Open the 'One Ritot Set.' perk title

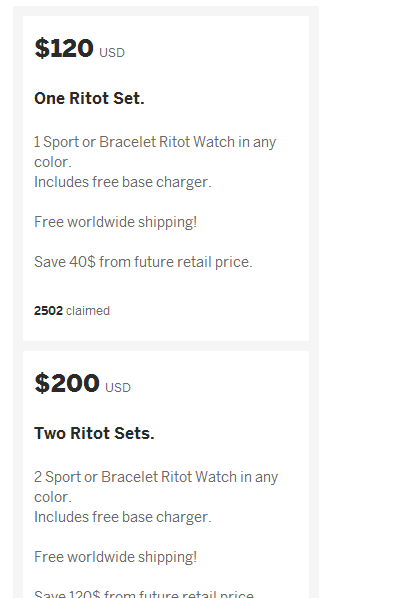click(x=89, y=98)
